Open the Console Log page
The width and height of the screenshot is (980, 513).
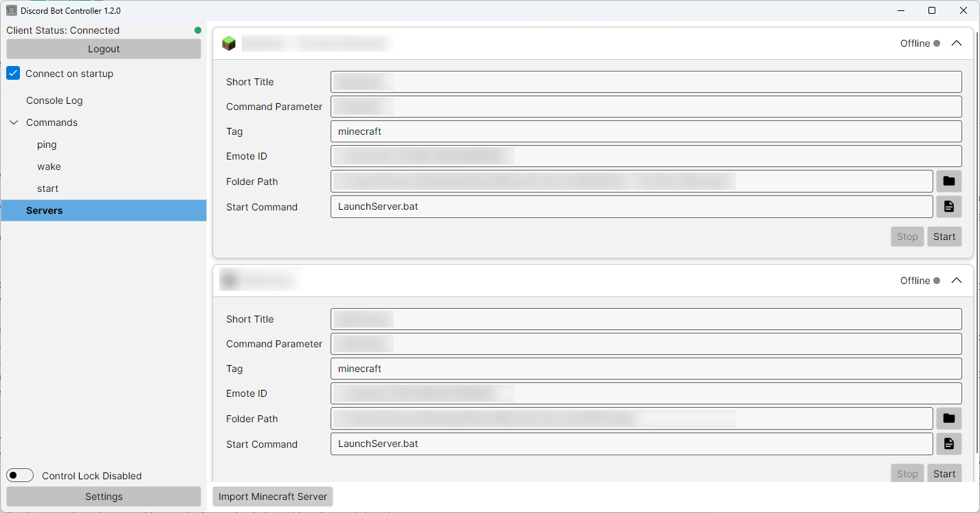(54, 100)
